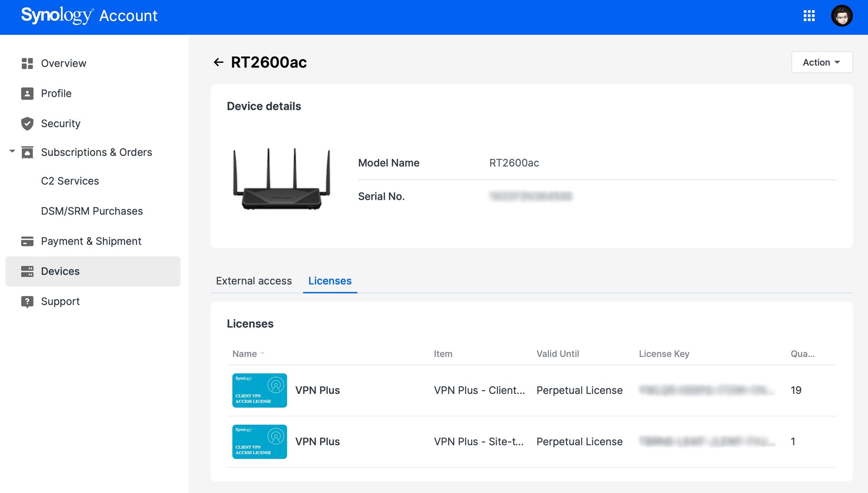This screenshot has height=493, width=868.
Task: Click the Profile person icon
Action: point(27,93)
